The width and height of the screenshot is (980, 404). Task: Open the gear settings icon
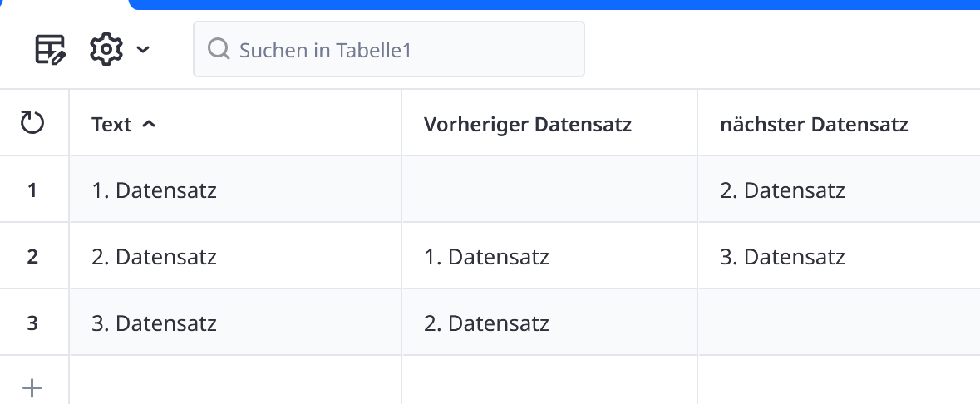click(106, 50)
